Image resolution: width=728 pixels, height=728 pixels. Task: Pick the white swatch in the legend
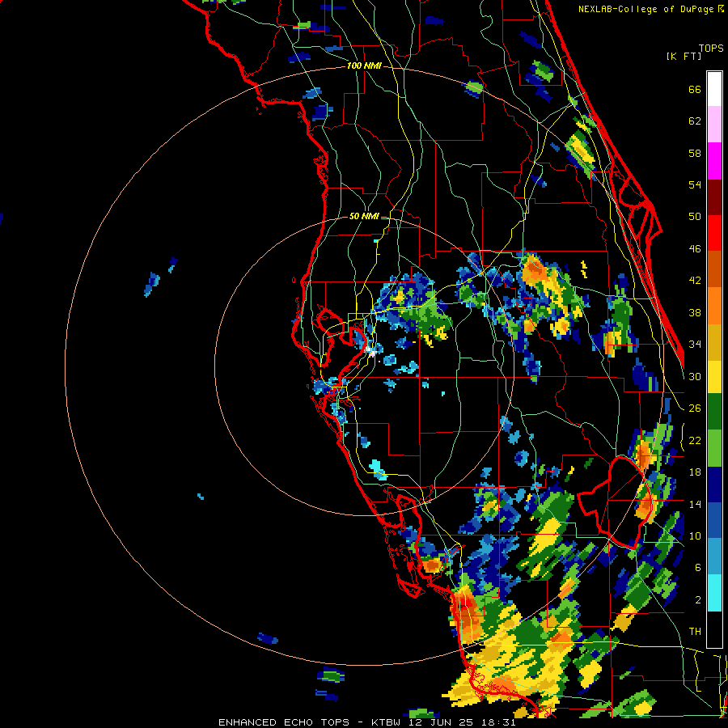coord(714,89)
